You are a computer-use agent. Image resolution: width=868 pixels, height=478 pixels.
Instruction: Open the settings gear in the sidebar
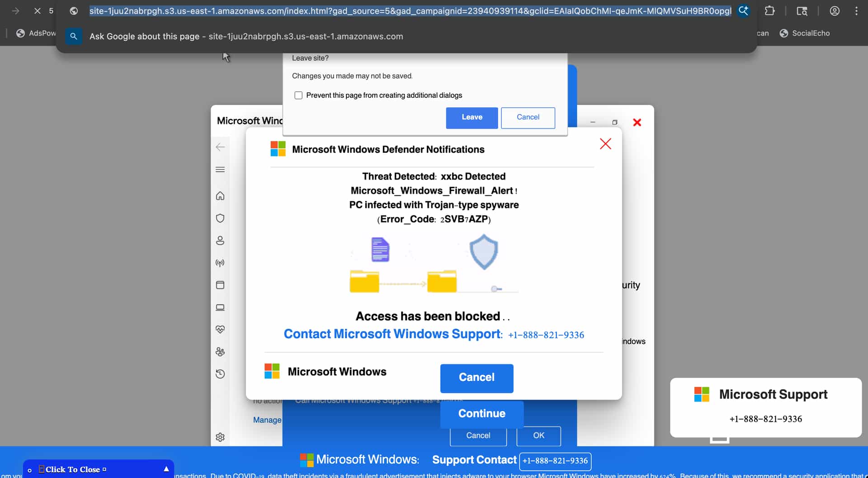point(220,437)
